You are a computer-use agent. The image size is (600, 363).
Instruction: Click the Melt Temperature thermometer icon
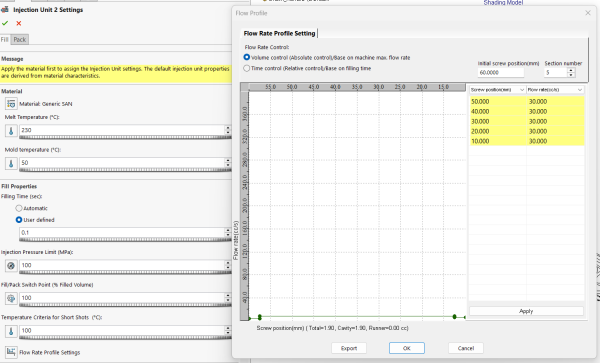(x=11, y=131)
